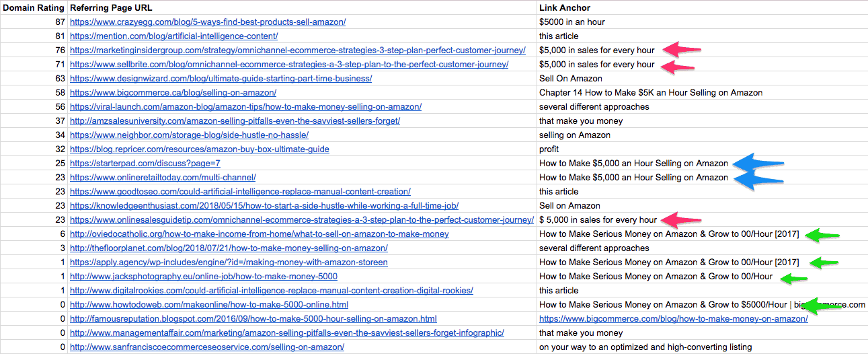Viewport: 868px width, 354px height.
Task: Open the marketinginsidergroup.com omnichannel strategies link
Action: tap(298, 50)
